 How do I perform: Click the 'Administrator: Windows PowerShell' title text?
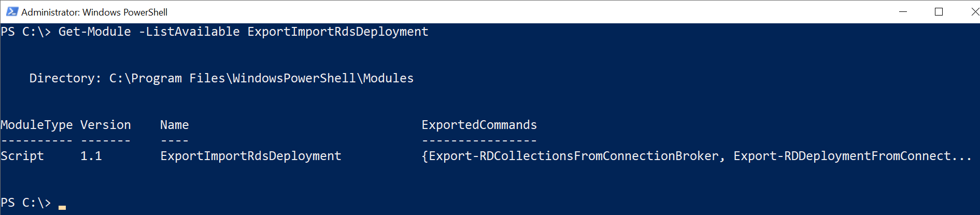click(94, 12)
